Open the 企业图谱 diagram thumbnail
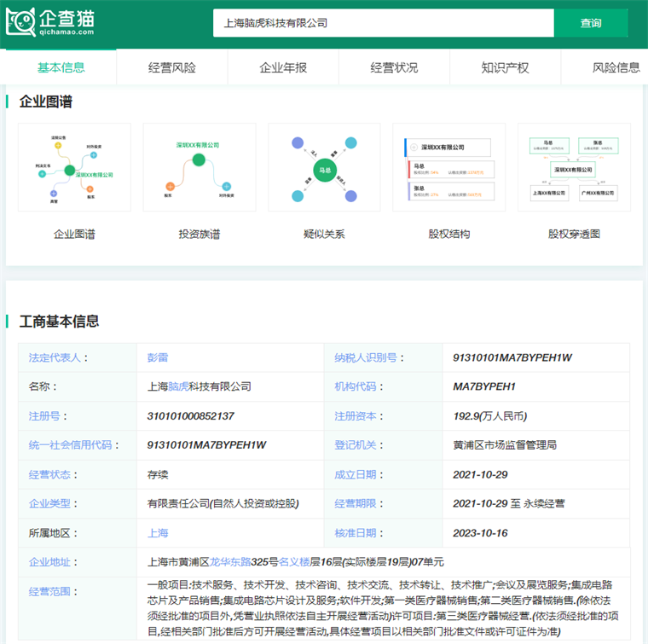 74,167
